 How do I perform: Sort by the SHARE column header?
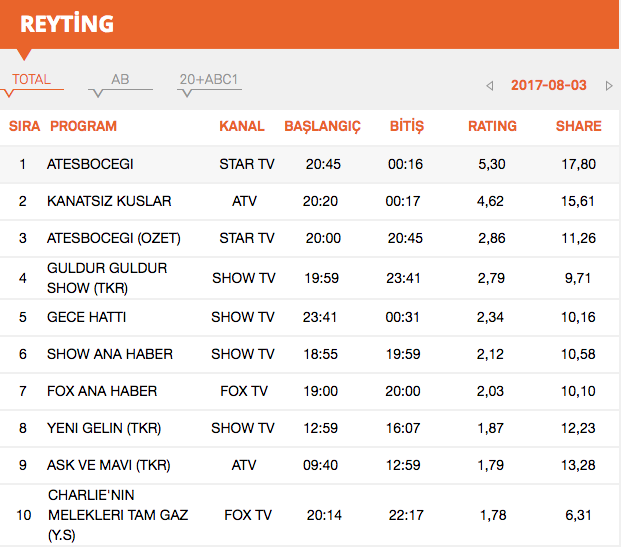[578, 126]
